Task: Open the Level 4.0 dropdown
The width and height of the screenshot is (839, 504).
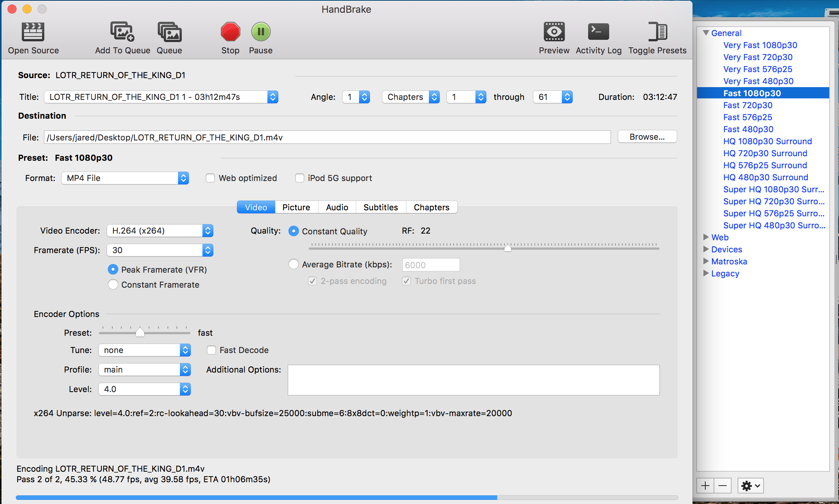Action: click(x=145, y=389)
